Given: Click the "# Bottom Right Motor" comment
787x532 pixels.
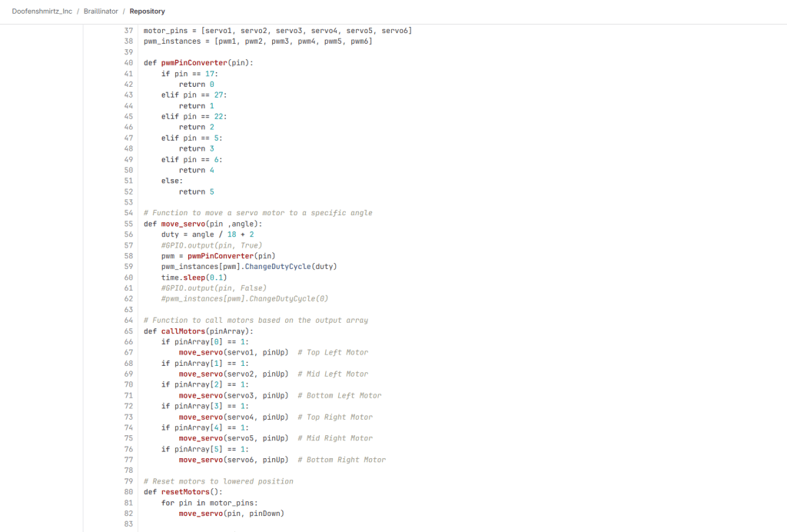Looking at the screenshot, I should coord(341,460).
